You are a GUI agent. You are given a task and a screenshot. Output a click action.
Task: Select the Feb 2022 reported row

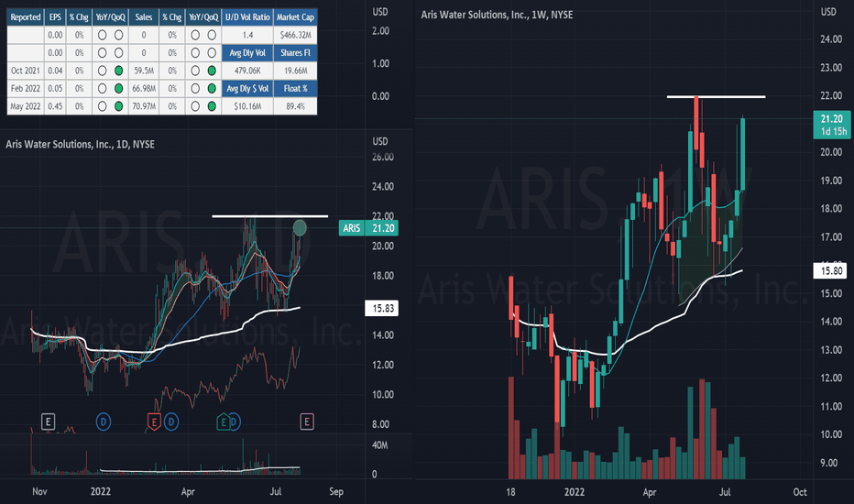[x=26, y=88]
